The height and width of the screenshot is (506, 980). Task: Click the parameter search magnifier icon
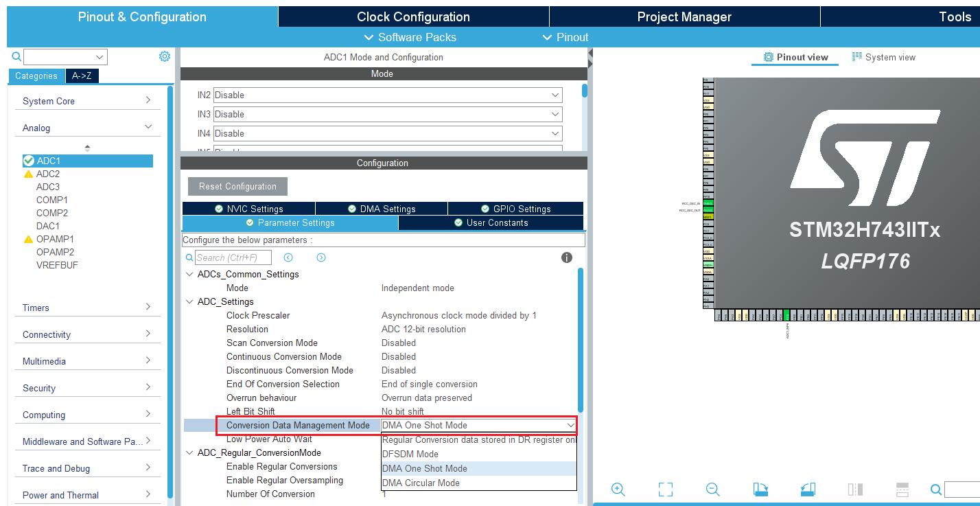click(189, 257)
